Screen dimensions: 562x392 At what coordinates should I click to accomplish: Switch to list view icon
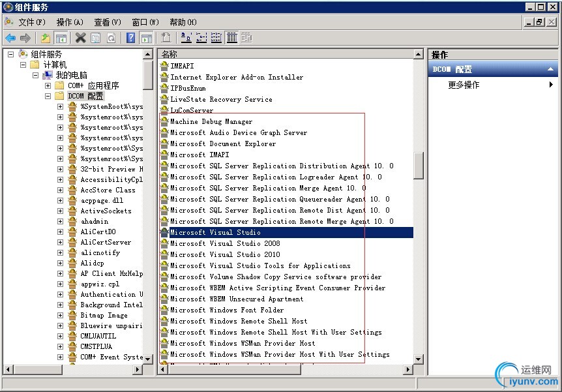tap(216, 38)
